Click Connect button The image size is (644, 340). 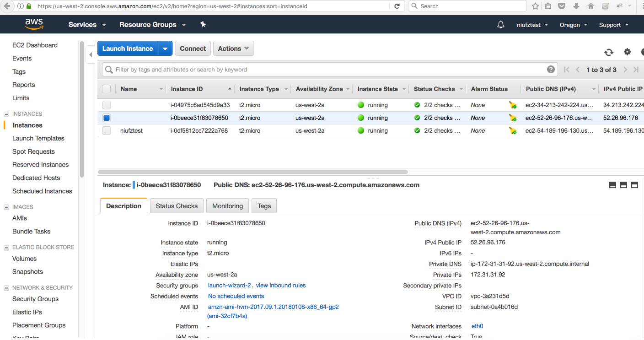pos(193,49)
